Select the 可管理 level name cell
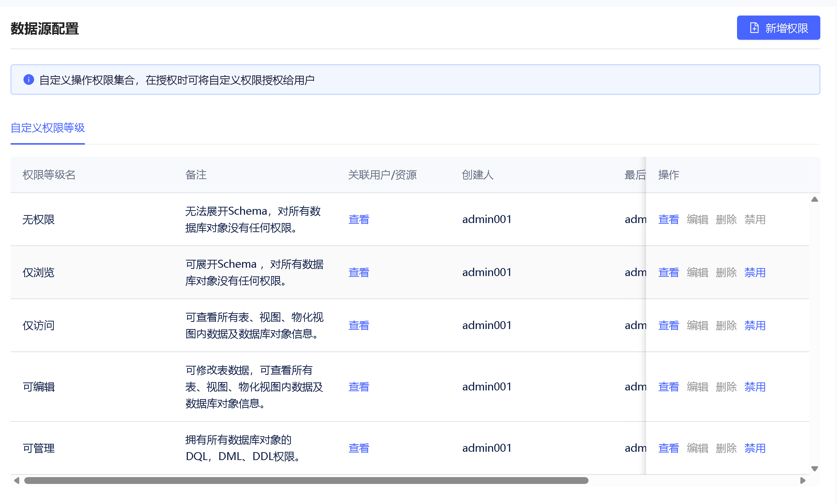The width and height of the screenshot is (837, 504). point(39,448)
